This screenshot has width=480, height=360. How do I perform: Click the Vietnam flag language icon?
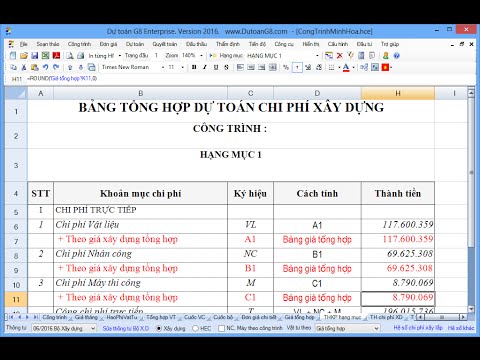click(385, 67)
